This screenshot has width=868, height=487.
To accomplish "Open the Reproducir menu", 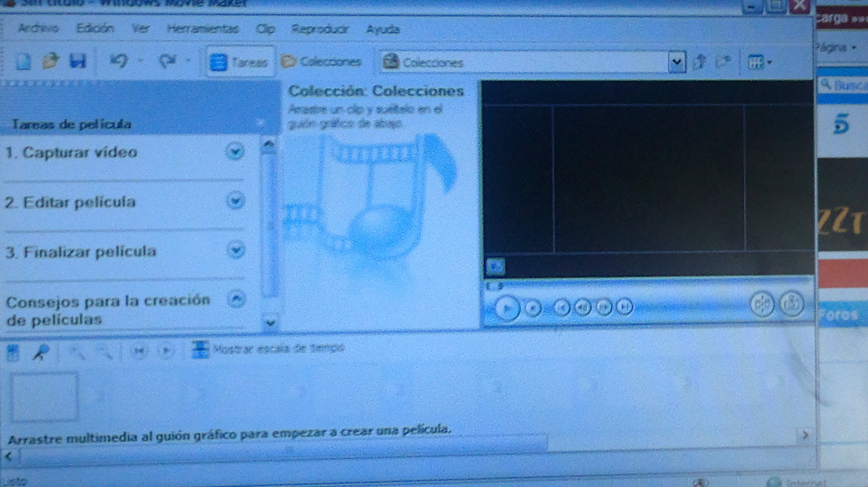I will tap(319, 29).
